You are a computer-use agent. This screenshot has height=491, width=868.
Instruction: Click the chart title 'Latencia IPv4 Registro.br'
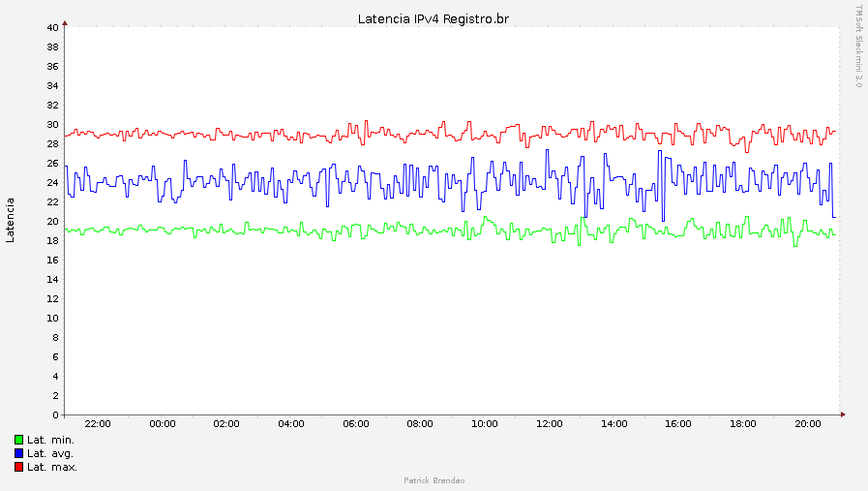433,18
